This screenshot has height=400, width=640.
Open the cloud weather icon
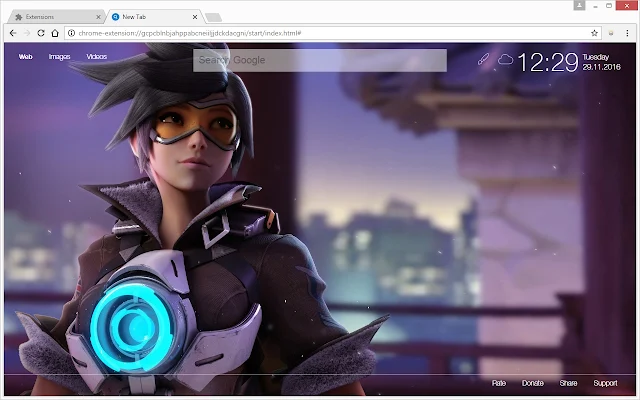pos(505,60)
